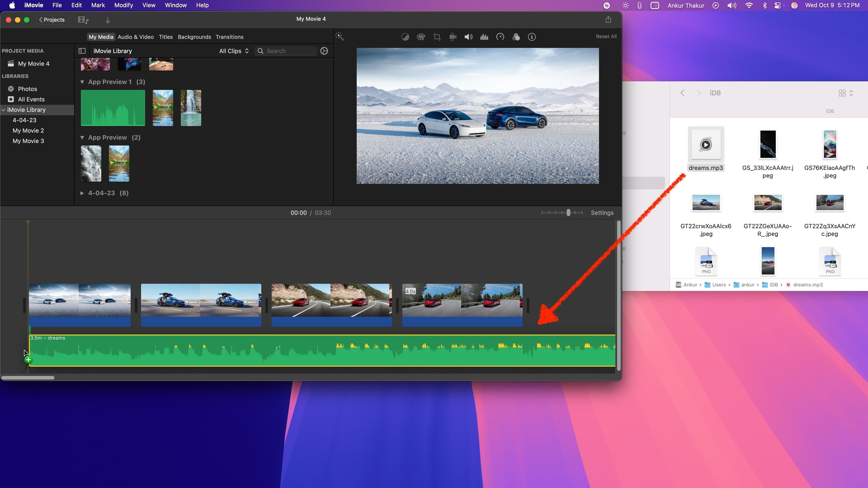Open the clip information panel
Image resolution: width=868 pixels, height=488 pixels.
pyautogui.click(x=532, y=37)
